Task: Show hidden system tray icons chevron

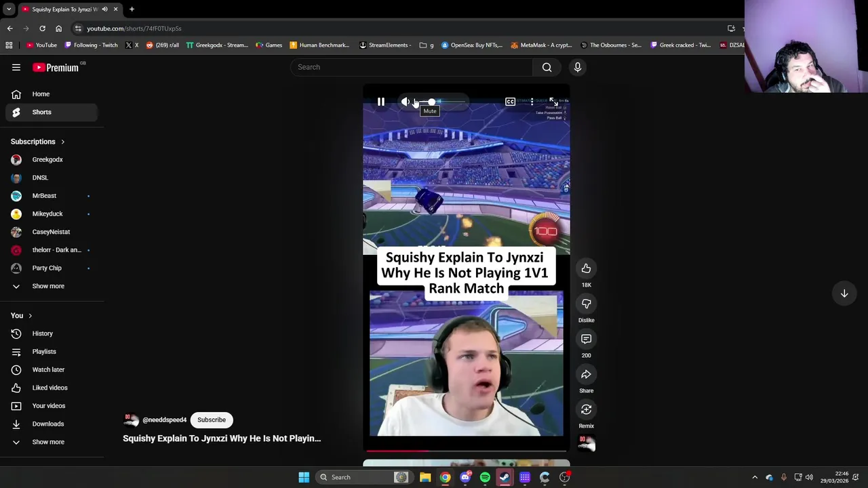Action: (x=755, y=477)
